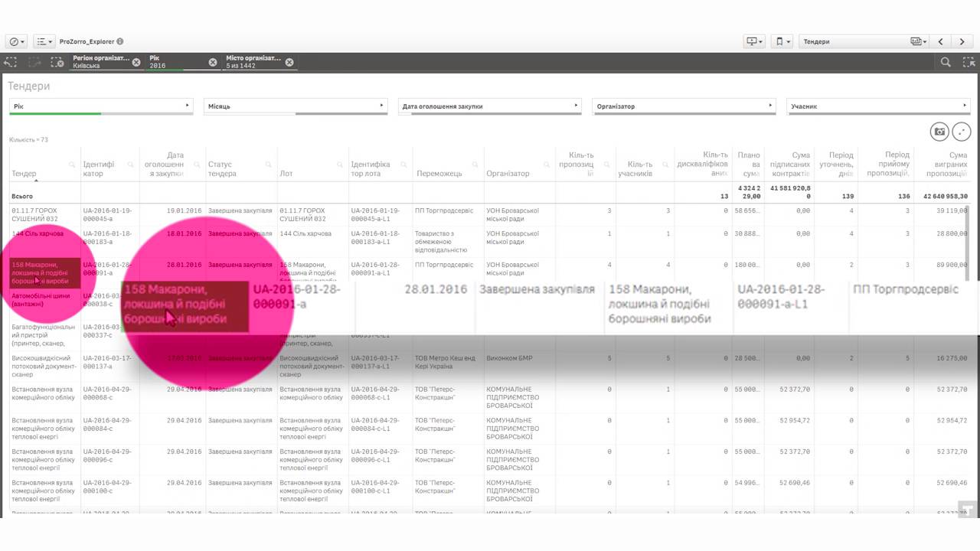Click the Тендери sheet title

point(29,86)
